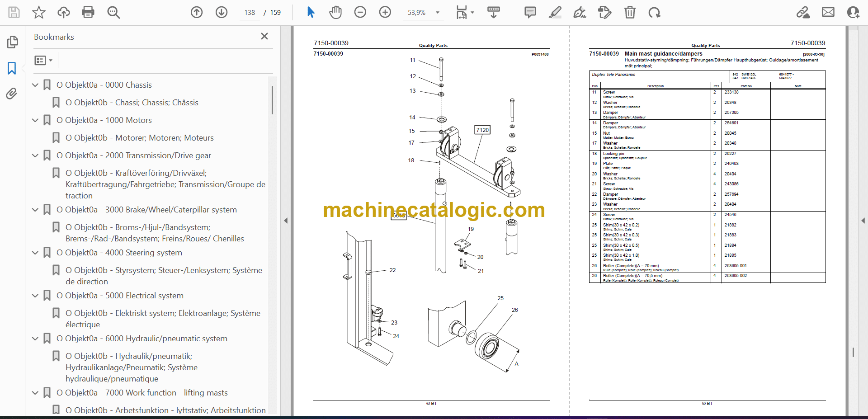Toggle the Bookmarks panel sidebar icon
The height and width of the screenshot is (419, 868).
[12, 68]
